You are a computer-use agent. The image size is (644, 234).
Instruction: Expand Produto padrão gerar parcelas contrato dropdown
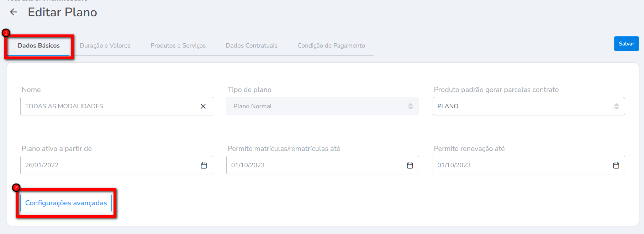(x=616, y=106)
